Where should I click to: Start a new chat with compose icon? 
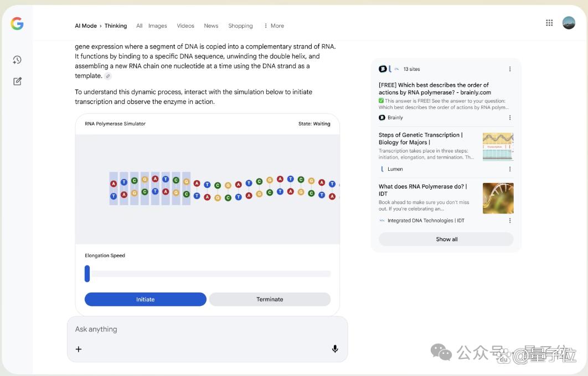[x=17, y=81]
